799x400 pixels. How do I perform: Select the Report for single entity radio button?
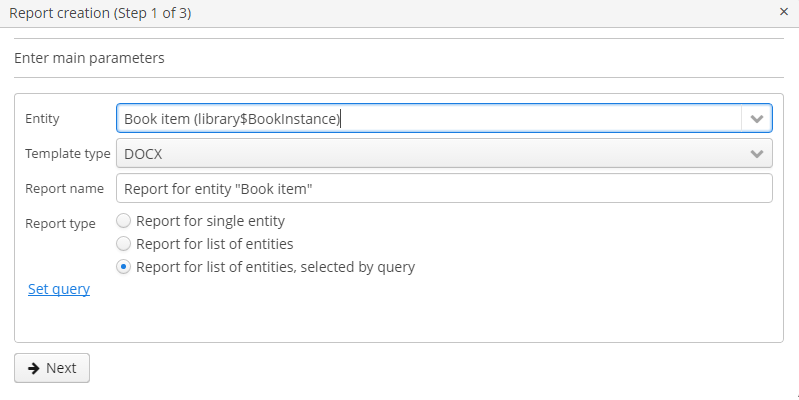pyautogui.click(x=124, y=220)
